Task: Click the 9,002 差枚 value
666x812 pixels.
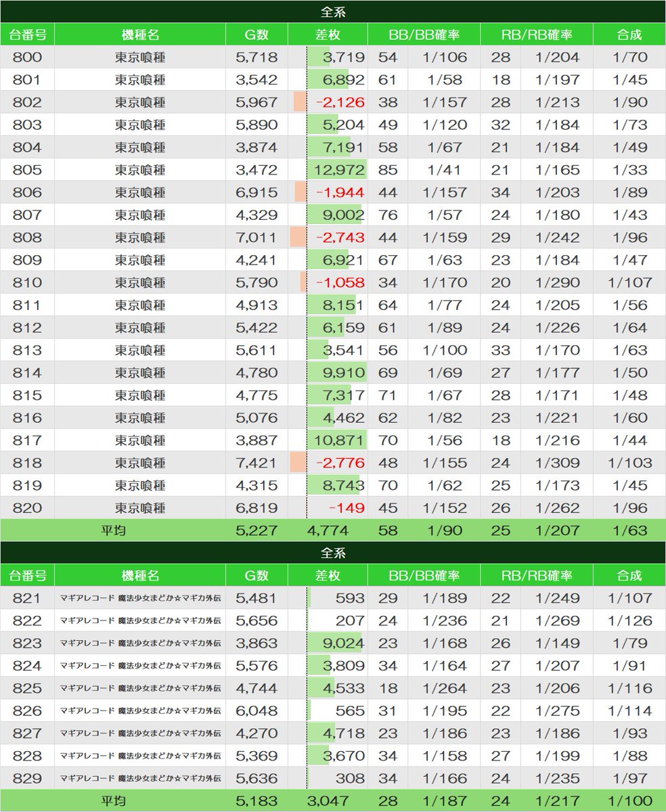Action: coord(344,215)
